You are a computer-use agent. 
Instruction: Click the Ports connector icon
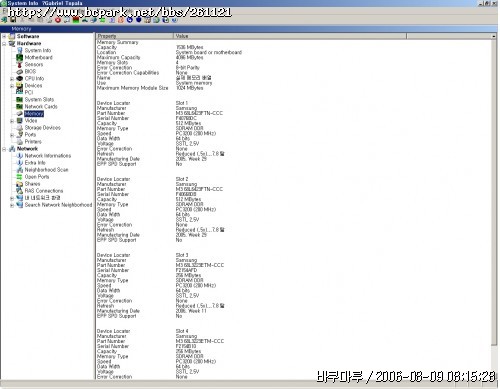click(x=20, y=135)
